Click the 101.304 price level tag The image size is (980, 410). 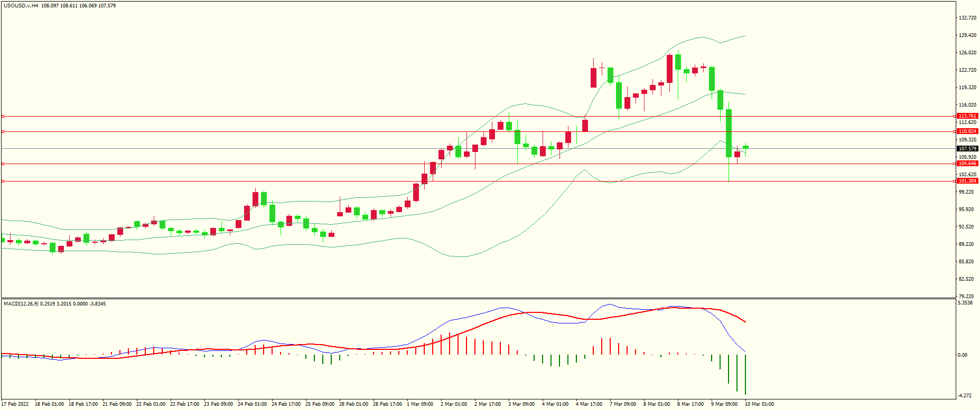pyautogui.click(x=967, y=181)
